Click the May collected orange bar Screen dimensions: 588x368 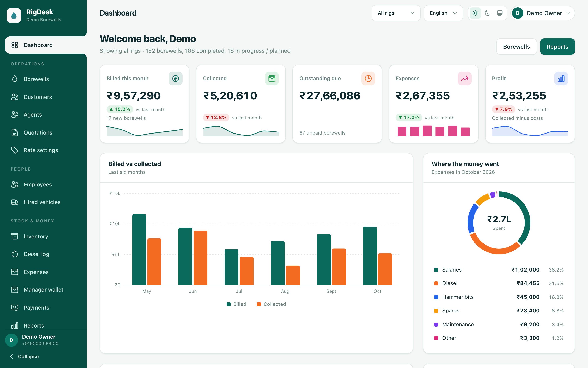(x=154, y=262)
